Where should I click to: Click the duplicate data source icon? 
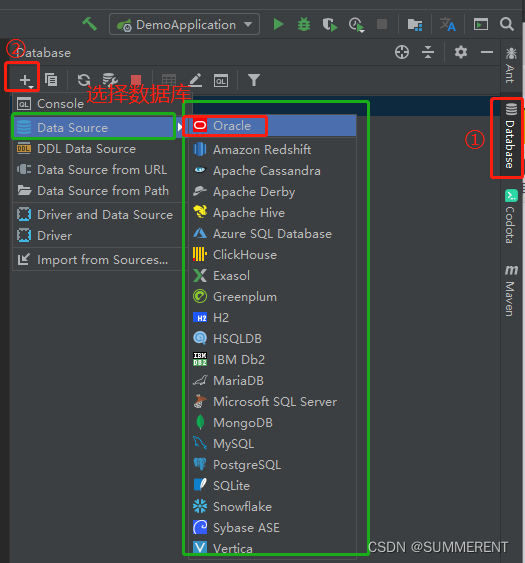(x=51, y=79)
